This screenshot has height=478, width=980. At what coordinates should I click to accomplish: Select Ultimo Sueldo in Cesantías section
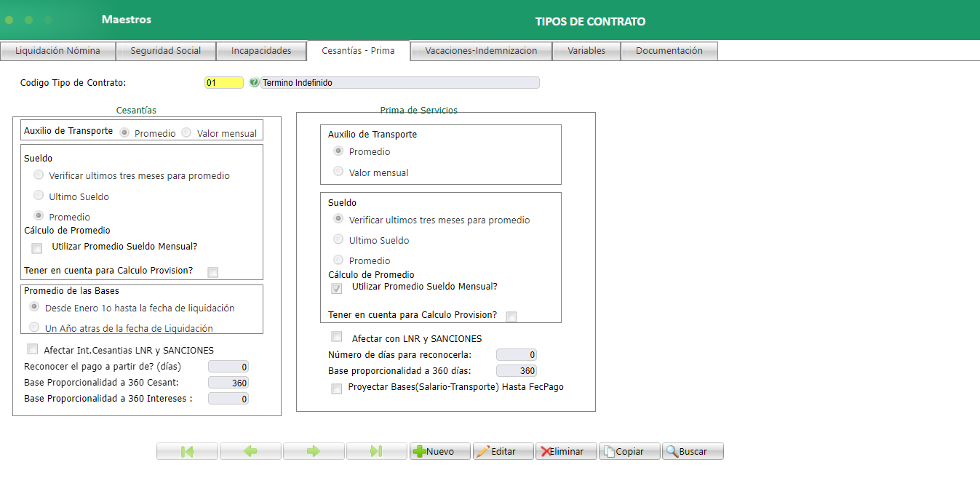[39, 196]
